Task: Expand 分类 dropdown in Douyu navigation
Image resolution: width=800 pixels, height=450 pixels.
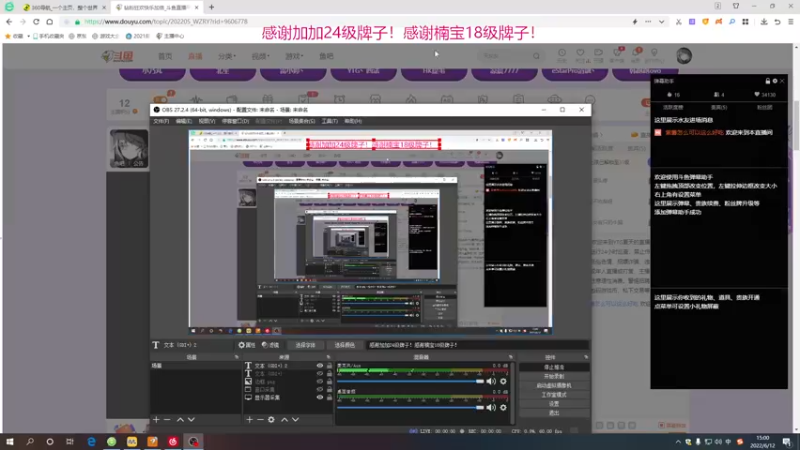Action: (x=227, y=56)
